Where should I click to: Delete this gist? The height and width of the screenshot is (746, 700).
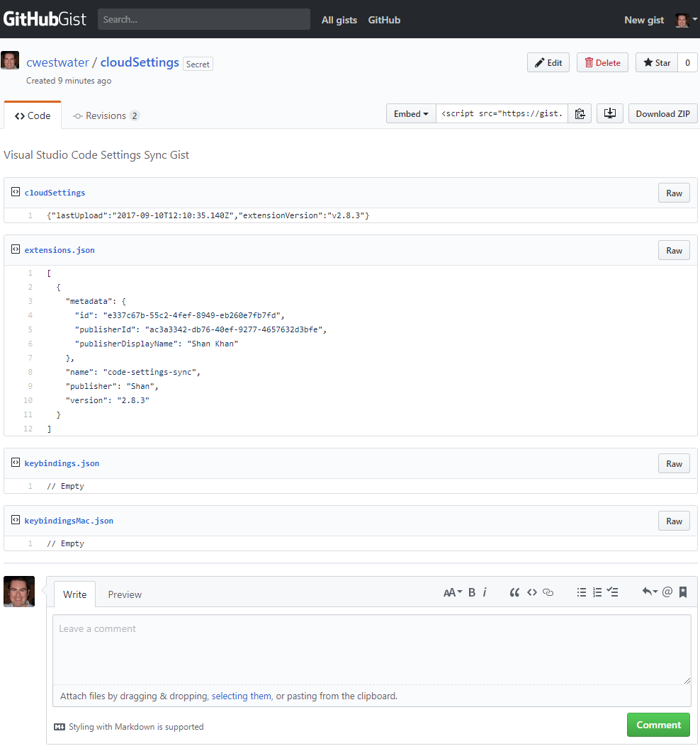(x=602, y=62)
